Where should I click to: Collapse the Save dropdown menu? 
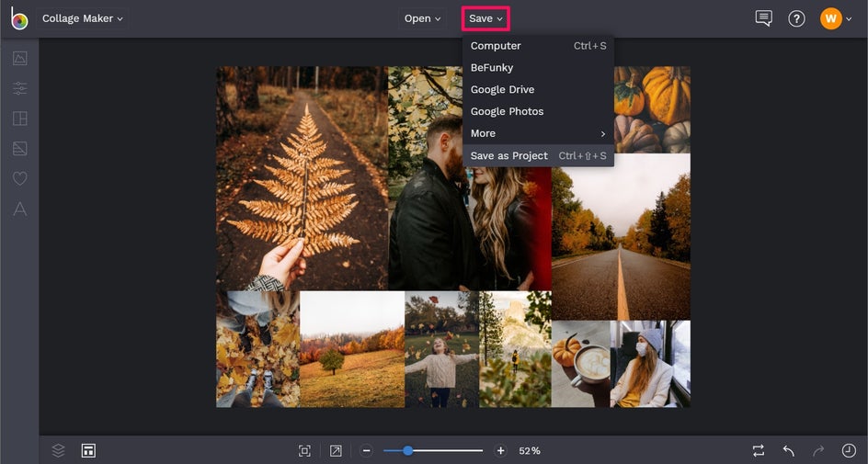(x=485, y=18)
